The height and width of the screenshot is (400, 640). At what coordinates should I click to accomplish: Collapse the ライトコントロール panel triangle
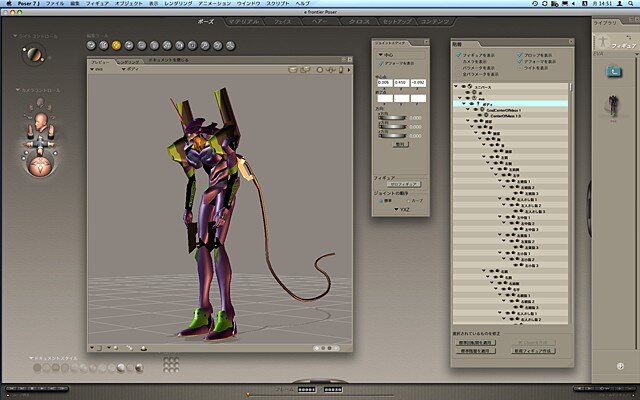point(15,36)
